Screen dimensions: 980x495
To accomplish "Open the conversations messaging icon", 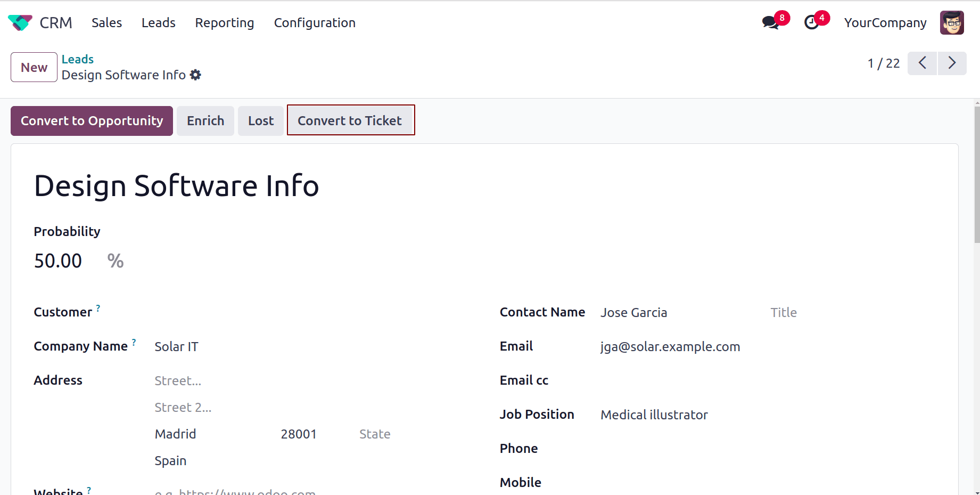I will 770,22.
